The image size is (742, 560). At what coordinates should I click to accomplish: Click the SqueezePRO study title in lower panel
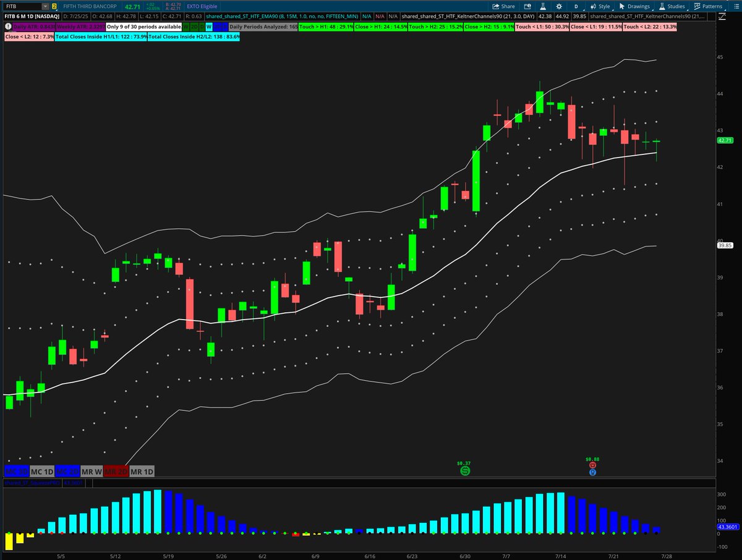point(32,483)
